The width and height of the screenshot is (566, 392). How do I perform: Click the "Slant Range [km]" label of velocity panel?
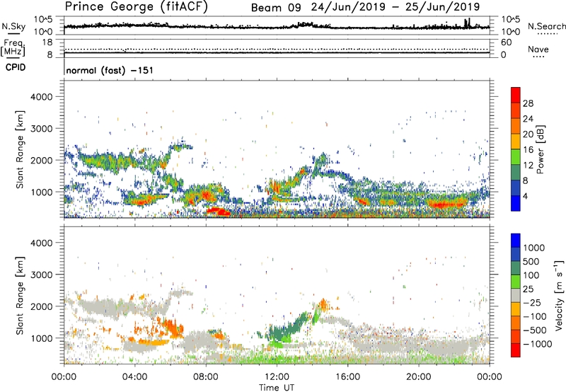(20, 296)
